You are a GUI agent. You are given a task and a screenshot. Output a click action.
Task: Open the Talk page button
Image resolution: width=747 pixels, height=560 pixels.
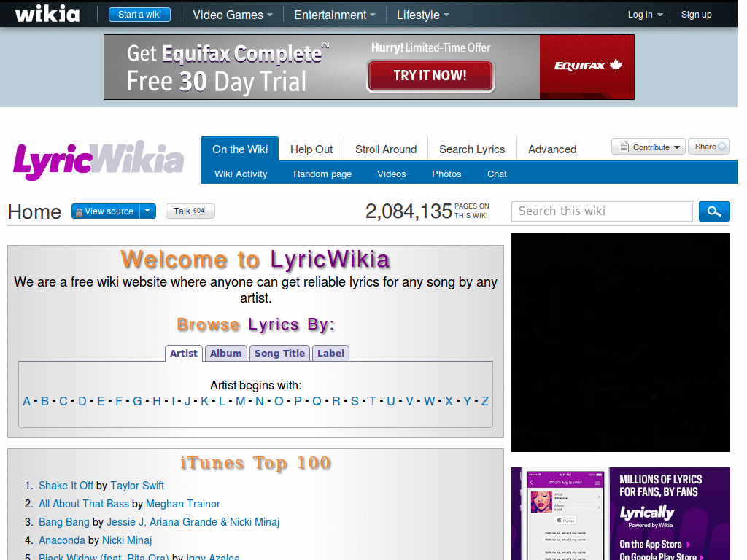pos(190,211)
